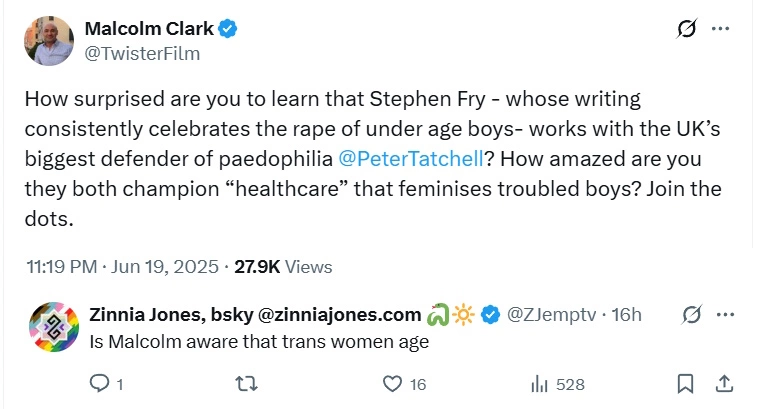Like the reply with the heart icon
This screenshot has height=409, width=770.
point(392,383)
